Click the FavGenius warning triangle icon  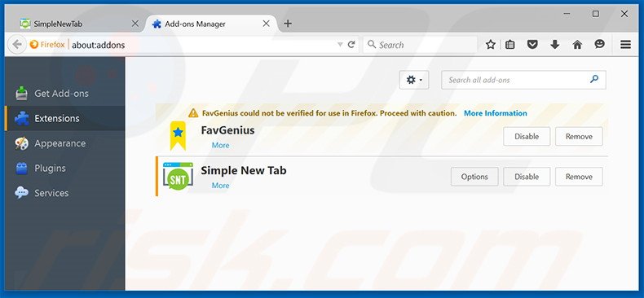click(193, 113)
